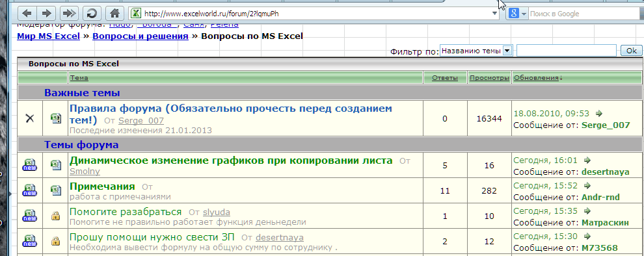Open the Правила форума topic link
The width and height of the screenshot is (644, 256).
(231, 114)
